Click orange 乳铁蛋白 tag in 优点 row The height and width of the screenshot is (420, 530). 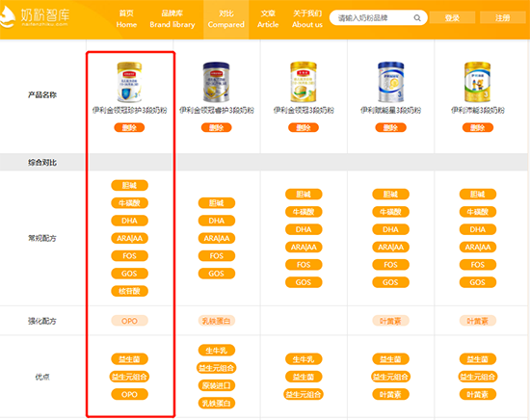(216, 403)
